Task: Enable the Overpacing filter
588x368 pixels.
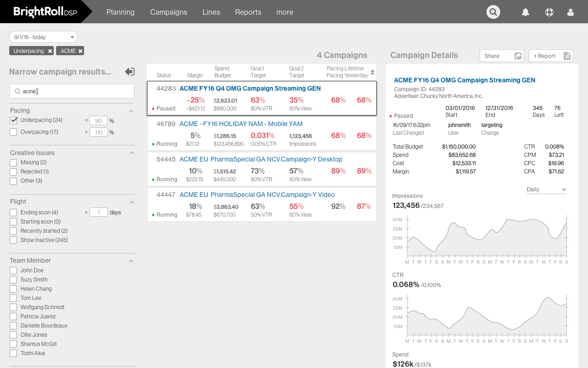Action: (13, 132)
